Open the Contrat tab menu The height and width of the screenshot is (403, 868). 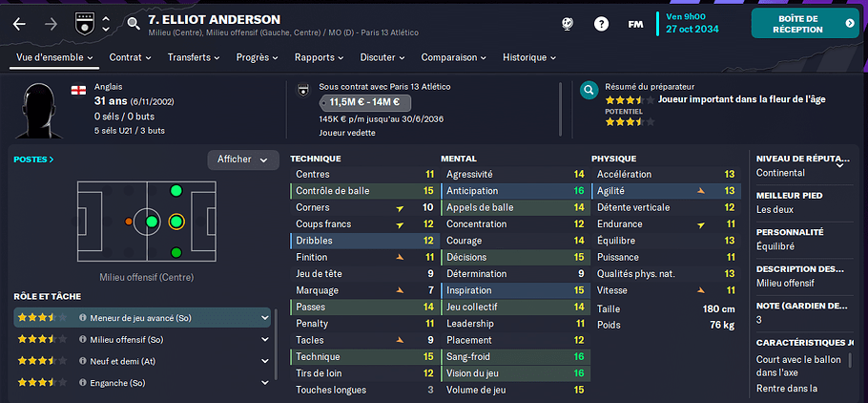130,57
